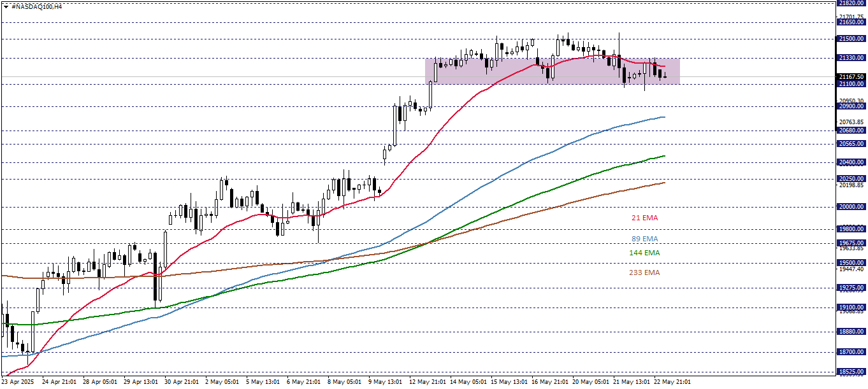Viewport: 868px width, 389px height.
Task: Click the 12 May 21:01 time label
Action: coord(426,382)
